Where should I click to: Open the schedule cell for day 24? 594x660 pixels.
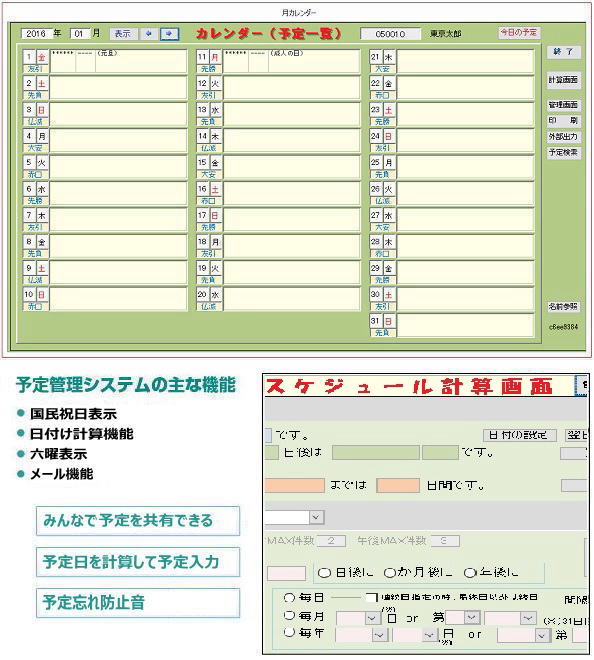click(x=465, y=141)
